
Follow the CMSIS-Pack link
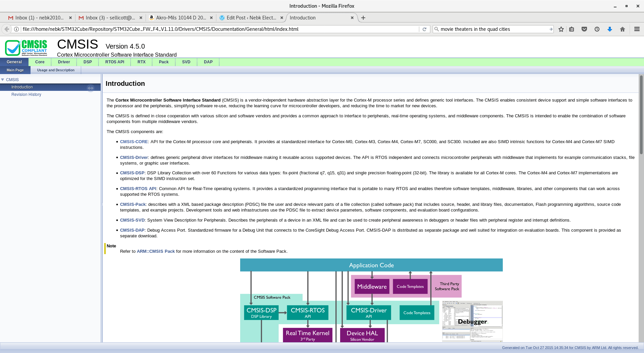[x=133, y=204]
